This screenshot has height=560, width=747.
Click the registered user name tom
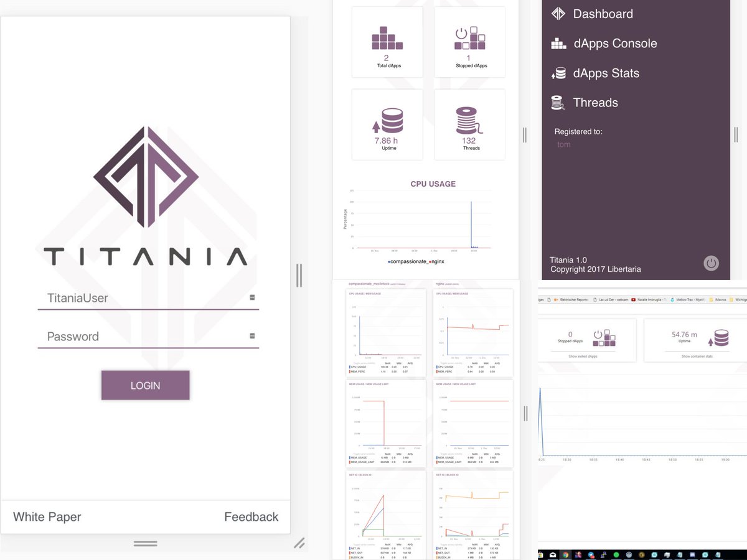[563, 144]
